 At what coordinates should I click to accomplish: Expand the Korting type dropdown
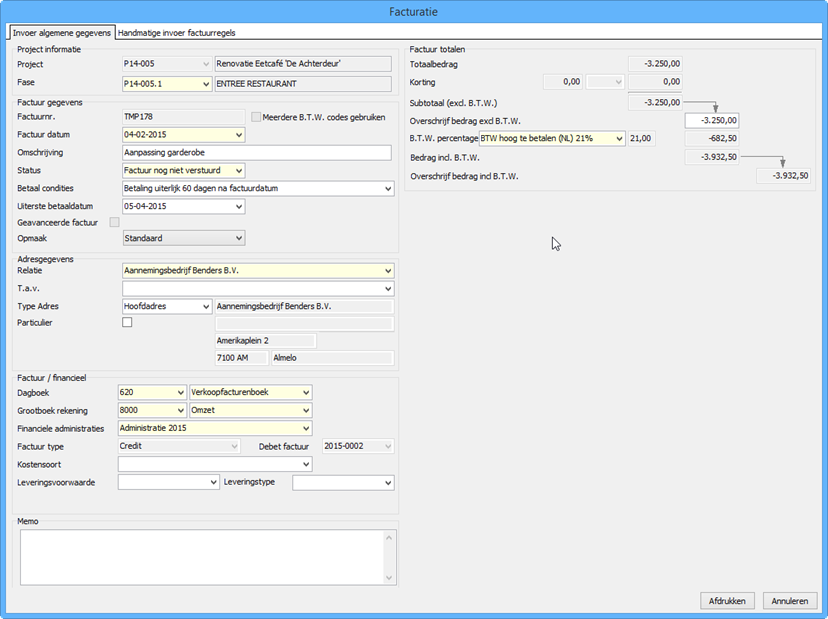click(618, 82)
